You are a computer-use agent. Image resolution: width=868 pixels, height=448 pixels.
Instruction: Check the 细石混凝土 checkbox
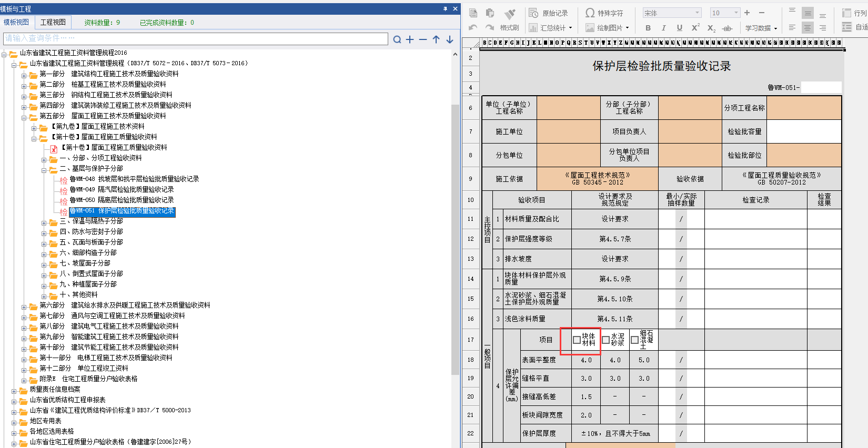point(634,340)
